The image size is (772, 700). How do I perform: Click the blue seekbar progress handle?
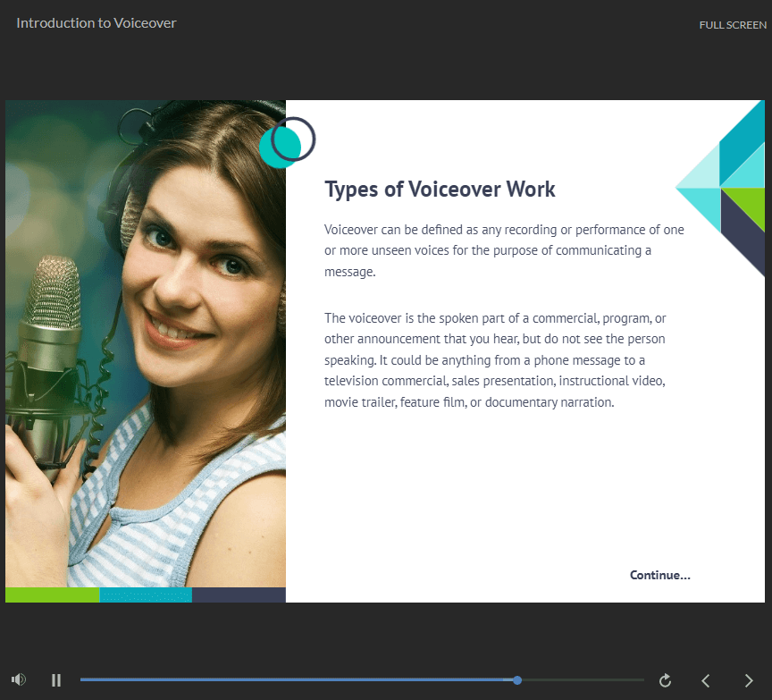(x=517, y=680)
